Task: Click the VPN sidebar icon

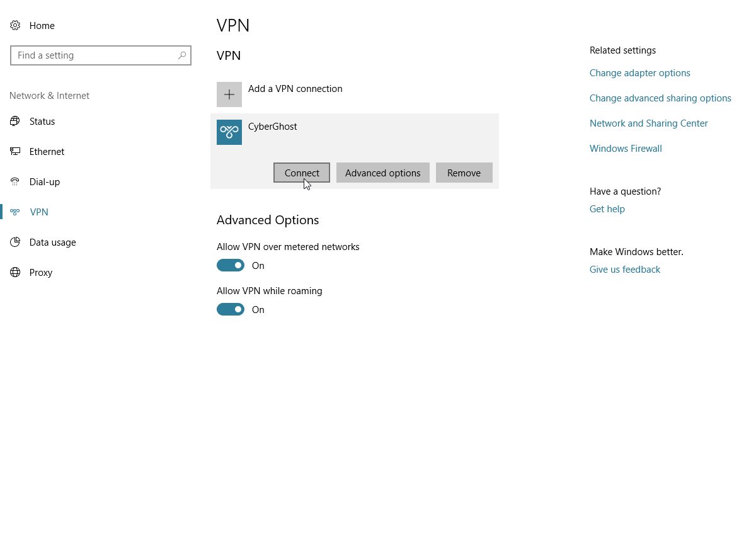Action: pos(15,212)
